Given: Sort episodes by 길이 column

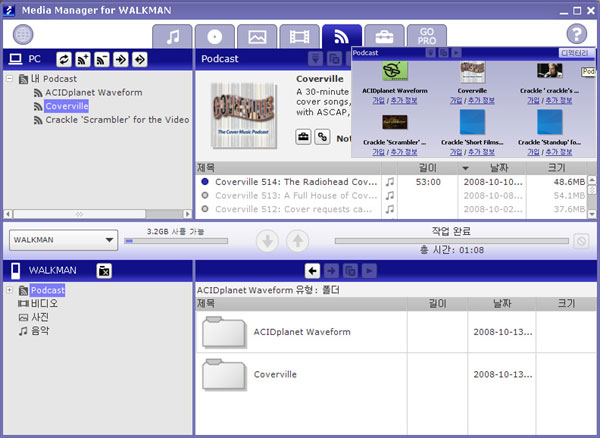Looking at the screenshot, I should pyautogui.click(x=428, y=168).
